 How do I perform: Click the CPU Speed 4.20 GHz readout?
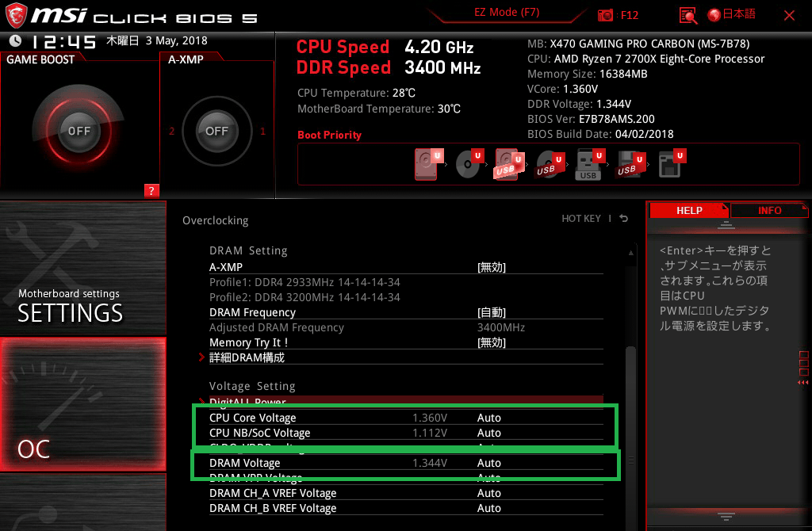click(x=385, y=47)
